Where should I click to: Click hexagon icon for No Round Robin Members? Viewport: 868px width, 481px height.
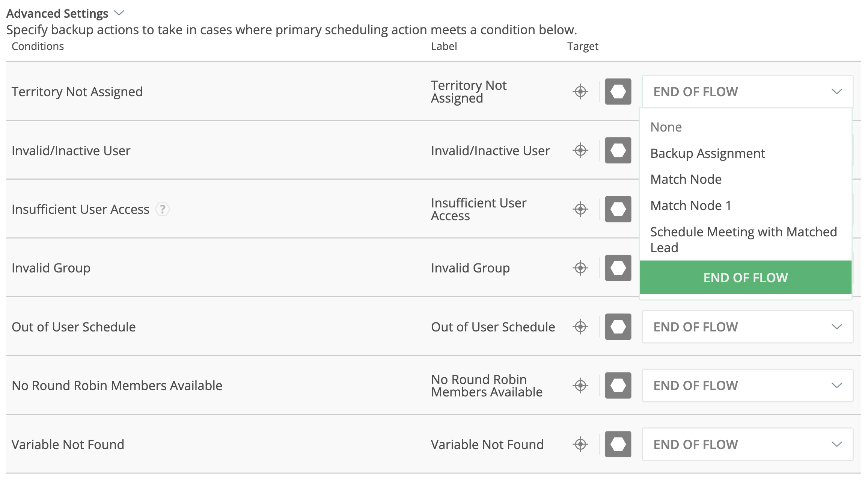tap(618, 386)
